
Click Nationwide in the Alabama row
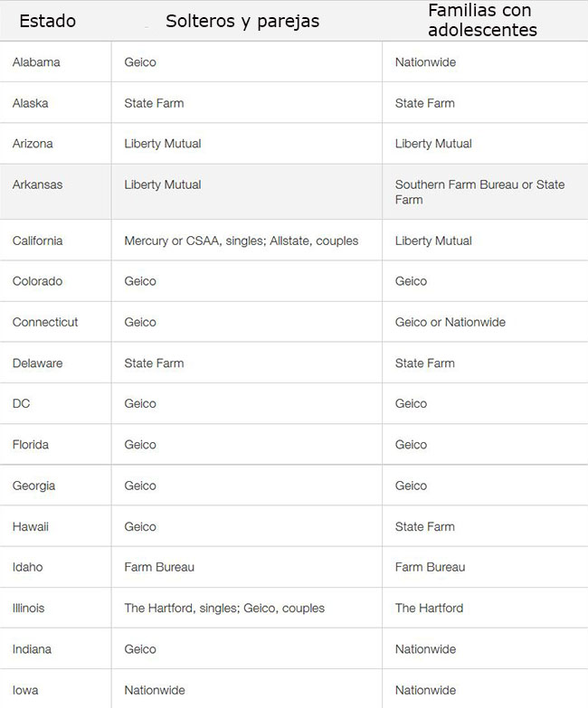pos(425,62)
